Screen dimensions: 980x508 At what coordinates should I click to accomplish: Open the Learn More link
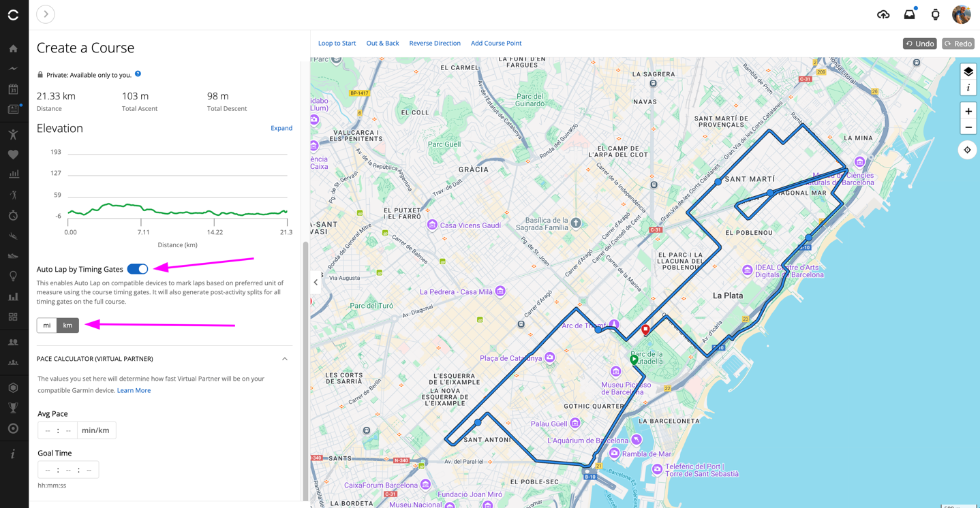click(x=134, y=390)
